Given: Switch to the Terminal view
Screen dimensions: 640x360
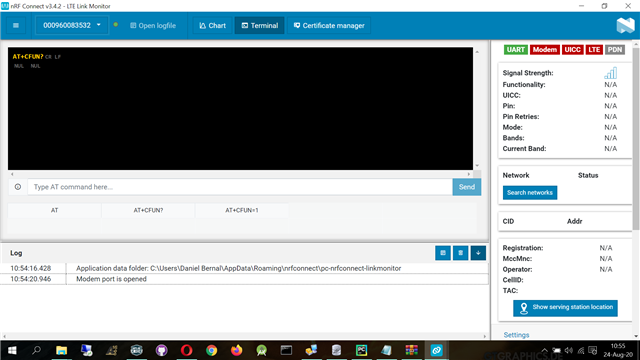Looking at the screenshot, I should click(260, 25).
